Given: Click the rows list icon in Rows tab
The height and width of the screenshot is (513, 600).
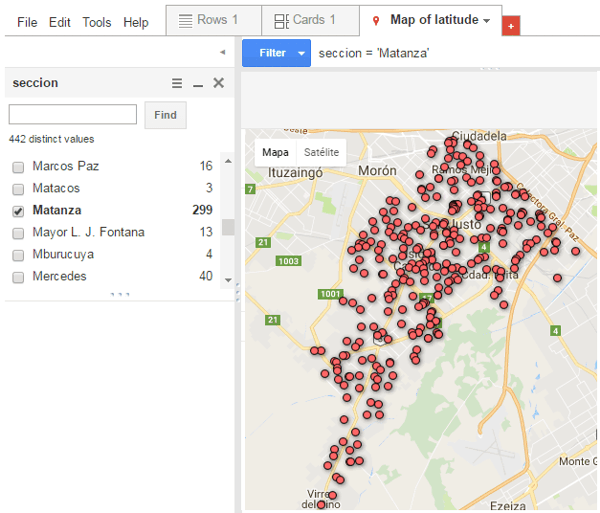Looking at the screenshot, I should coord(186,21).
